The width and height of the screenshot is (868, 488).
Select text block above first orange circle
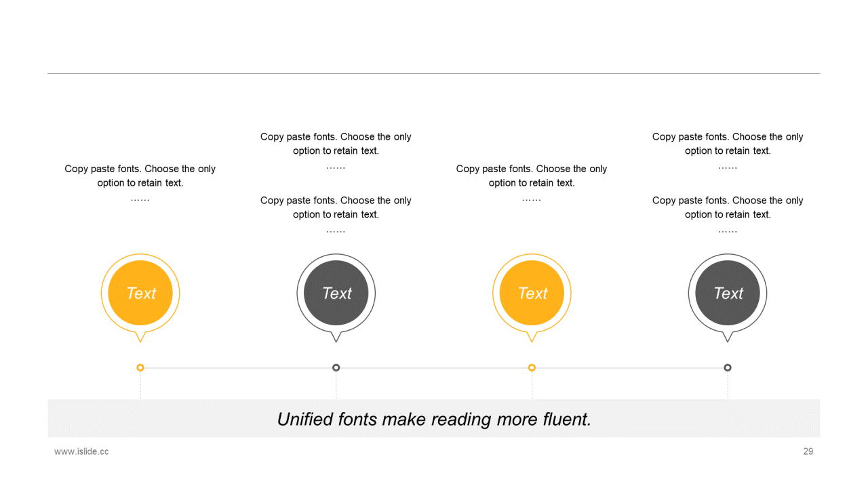tap(140, 184)
